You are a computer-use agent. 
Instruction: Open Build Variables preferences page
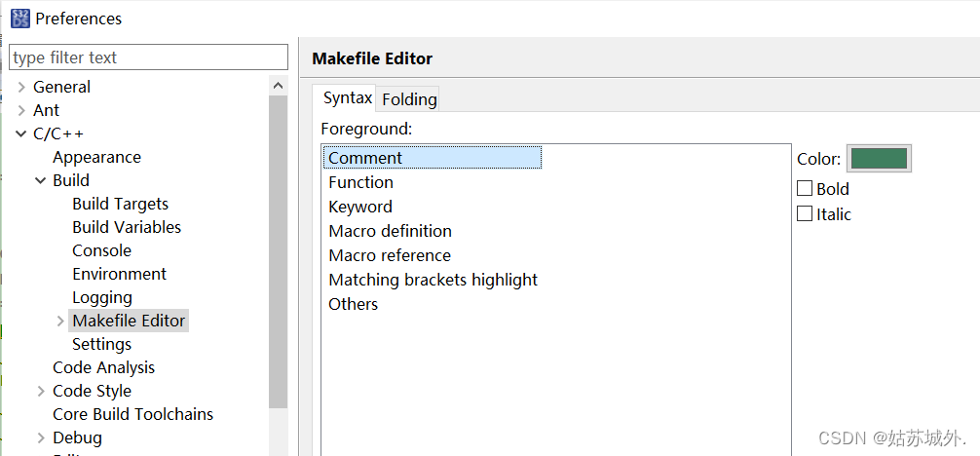[127, 227]
